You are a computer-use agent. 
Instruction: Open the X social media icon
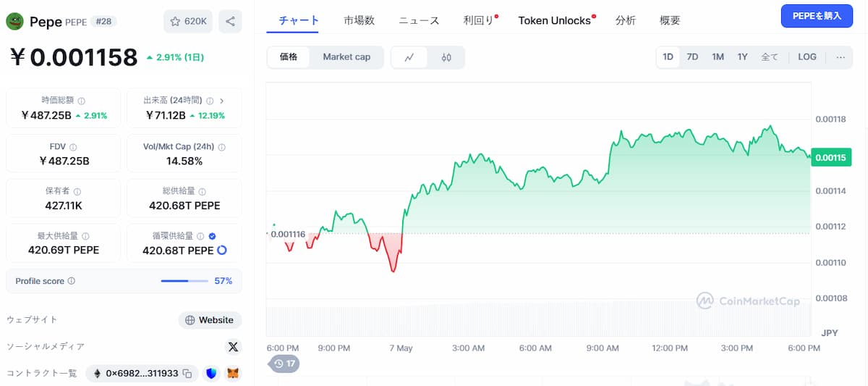(233, 347)
